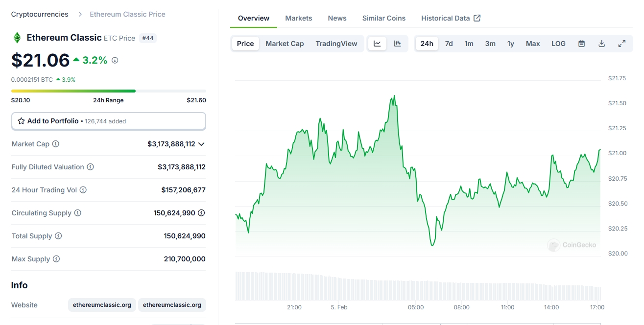Open the News tab
This screenshot has height=325, width=644.
pyautogui.click(x=337, y=18)
